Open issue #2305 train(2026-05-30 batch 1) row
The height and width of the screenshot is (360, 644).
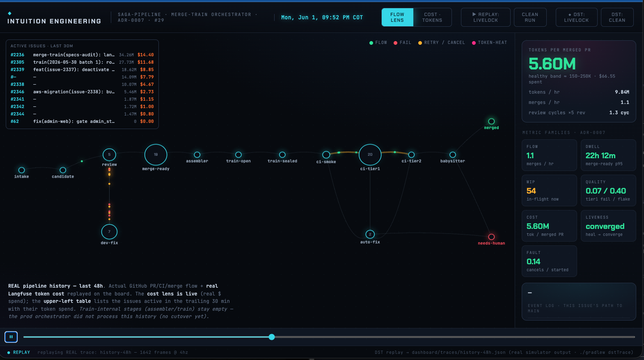pyautogui.click(x=82, y=62)
